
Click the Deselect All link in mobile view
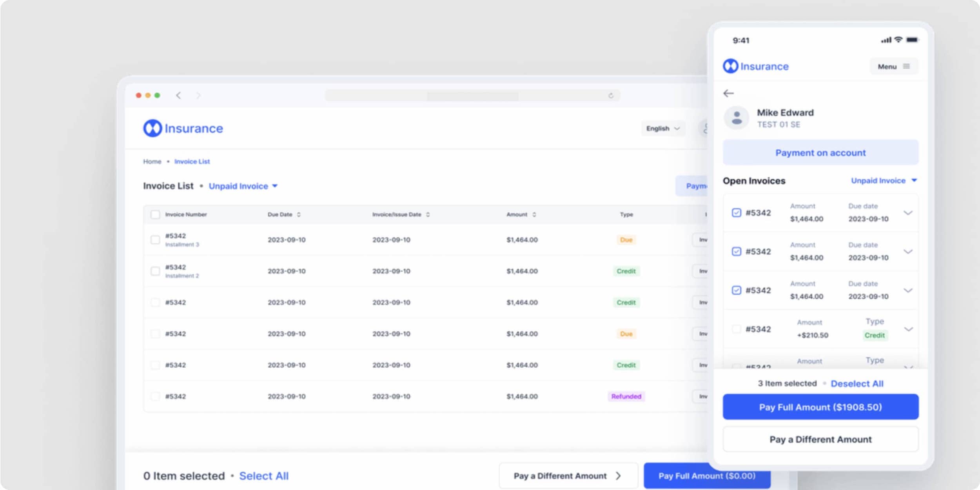[x=857, y=384]
